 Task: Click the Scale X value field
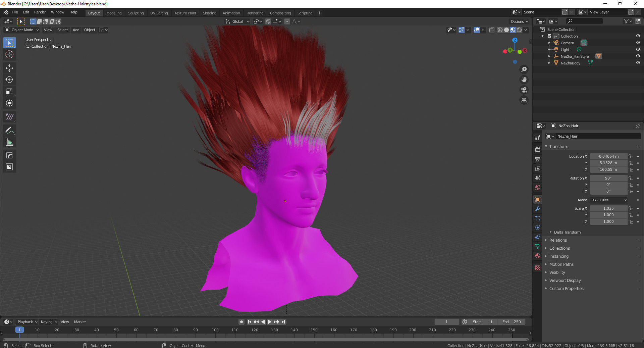point(608,208)
